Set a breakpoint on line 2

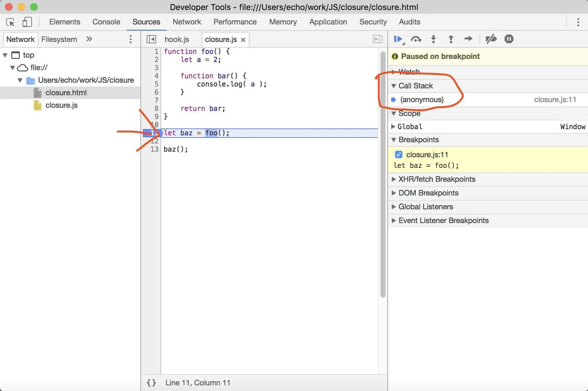(x=156, y=60)
